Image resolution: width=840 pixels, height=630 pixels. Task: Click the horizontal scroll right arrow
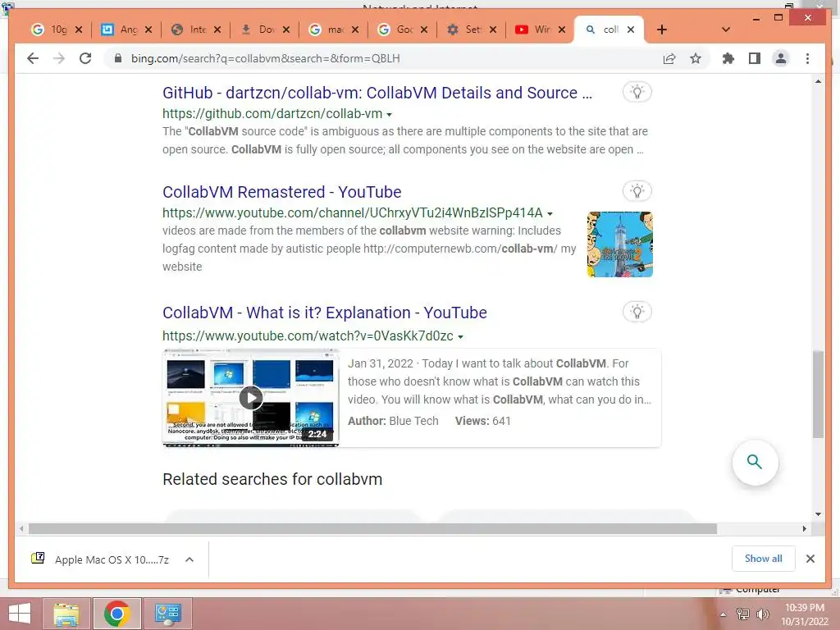(x=804, y=529)
